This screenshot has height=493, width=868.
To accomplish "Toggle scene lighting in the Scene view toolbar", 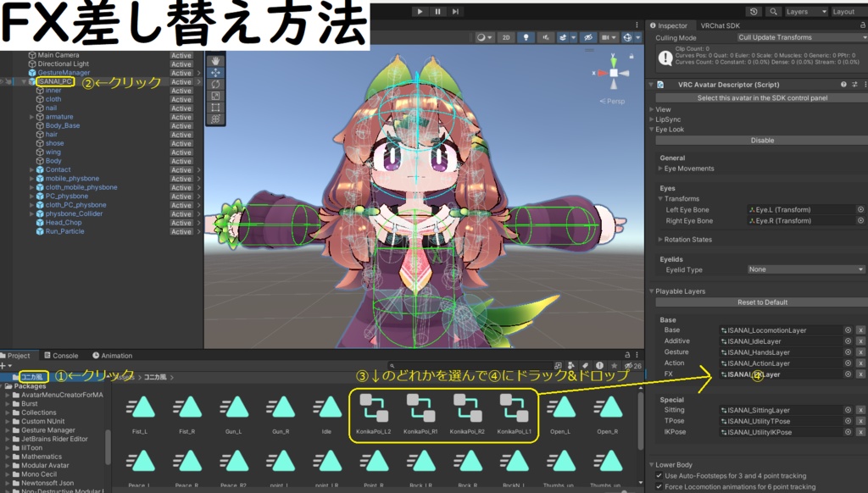I will coord(526,37).
